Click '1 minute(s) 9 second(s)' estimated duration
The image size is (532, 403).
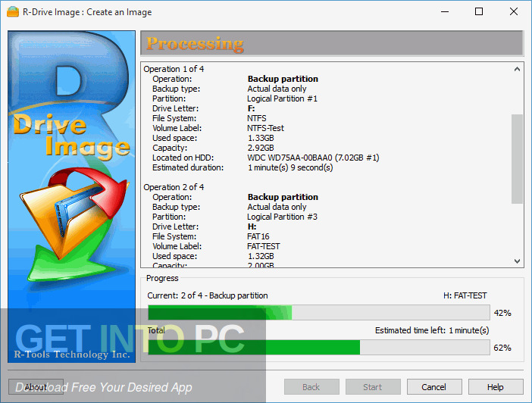(x=290, y=167)
